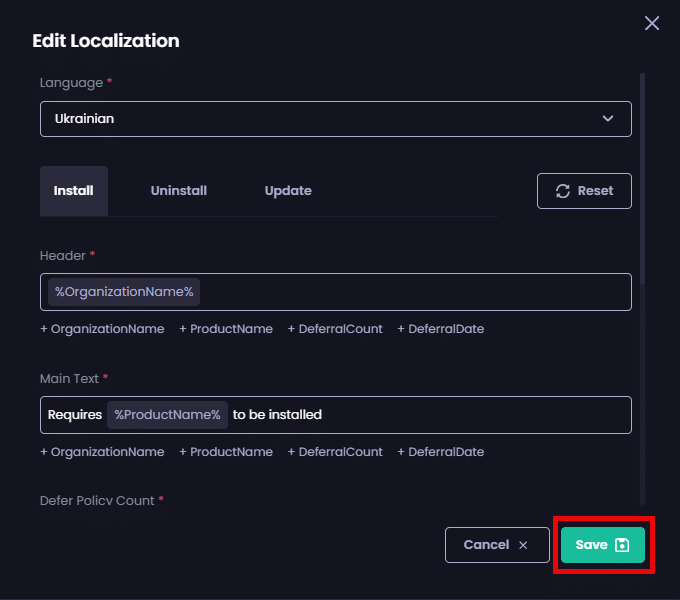Open the Language dropdown showing Ukrainian
The image size is (680, 600).
tap(335, 118)
